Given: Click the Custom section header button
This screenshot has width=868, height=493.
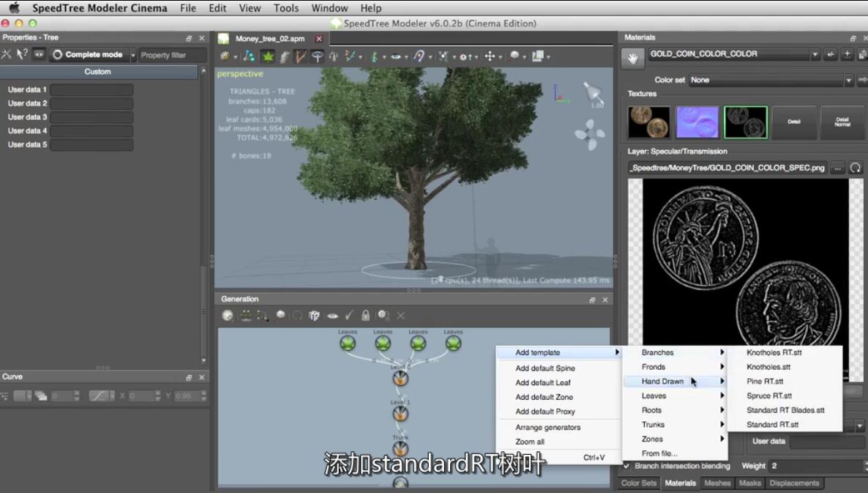Looking at the screenshot, I should [x=98, y=72].
